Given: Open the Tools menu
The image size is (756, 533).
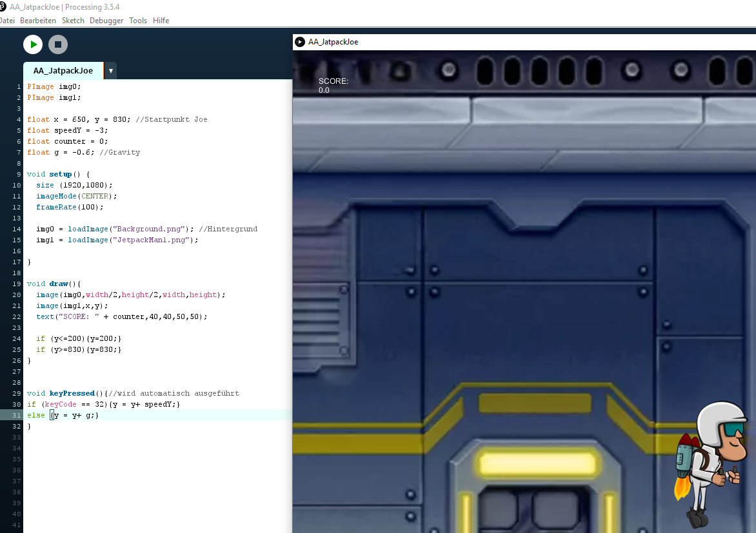Looking at the screenshot, I should pos(137,20).
